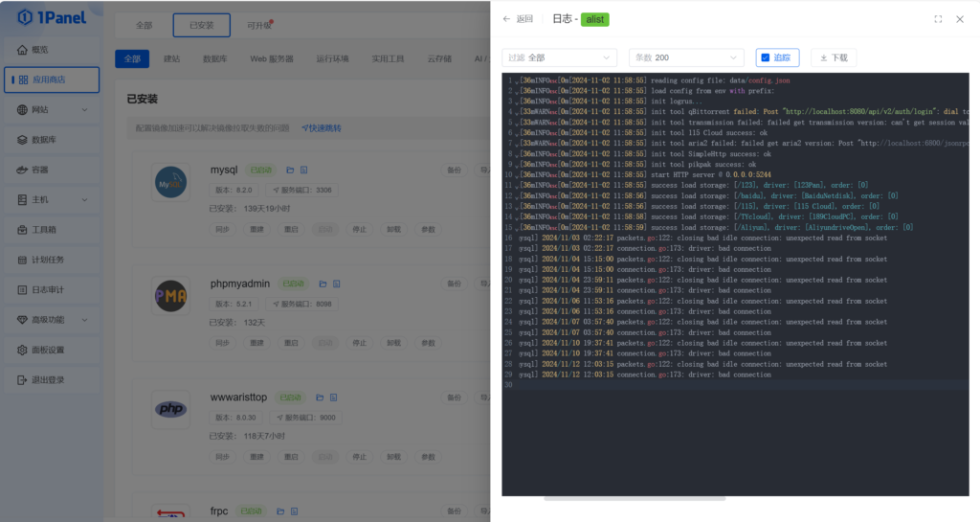Image resolution: width=980 pixels, height=522 pixels.
Task: Click the 1Panel logo
Action: [x=52, y=17]
